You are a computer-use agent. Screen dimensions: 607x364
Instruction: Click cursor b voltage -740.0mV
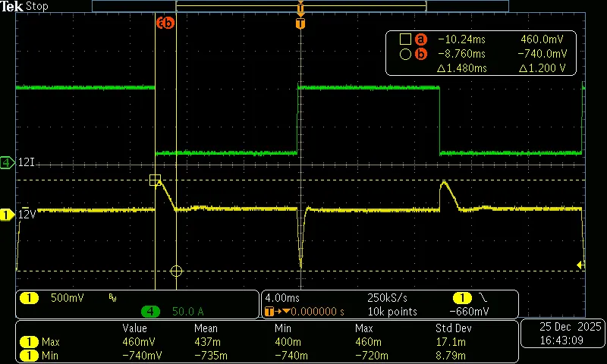pos(542,54)
